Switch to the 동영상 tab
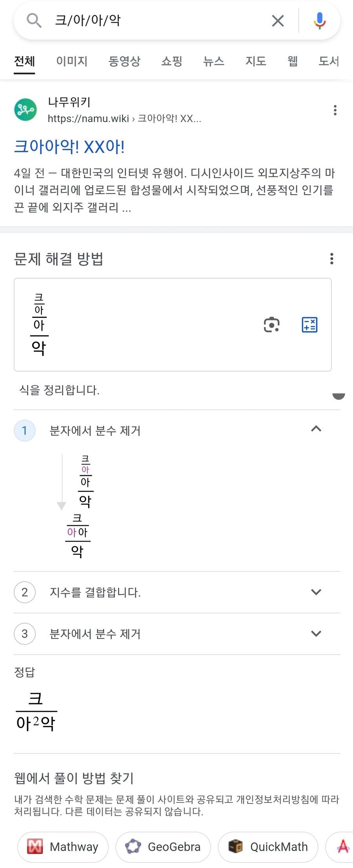Image resolution: width=353 pixels, height=868 pixels. point(124,61)
